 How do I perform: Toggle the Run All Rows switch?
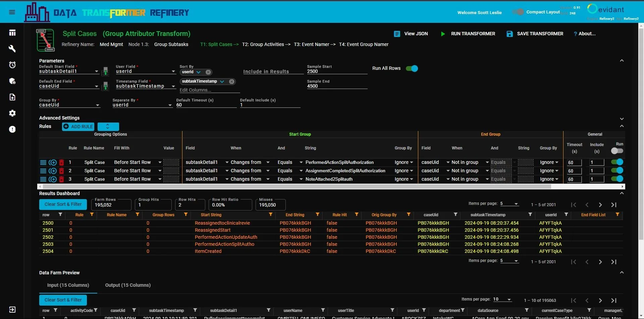[x=412, y=69]
